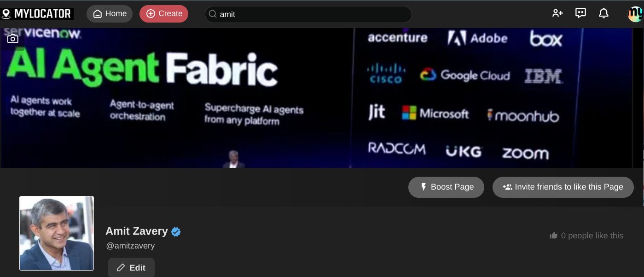Click the thumbs-up likes icon

[553, 236]
